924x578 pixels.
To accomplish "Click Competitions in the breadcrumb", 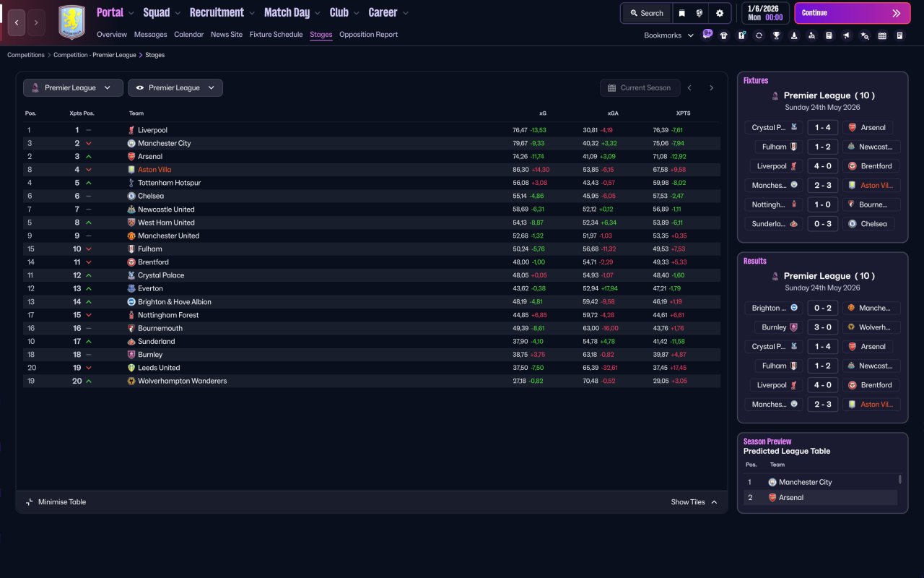I will 26,55.
